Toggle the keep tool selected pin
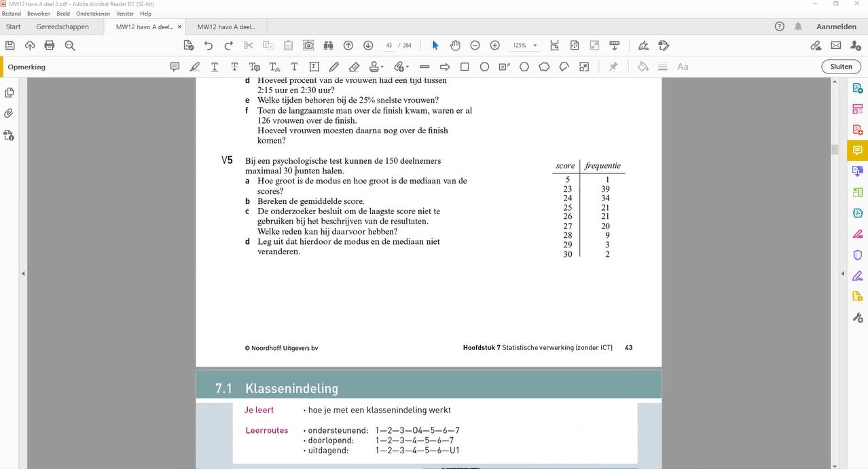The image size is (868, 469). 613,67
